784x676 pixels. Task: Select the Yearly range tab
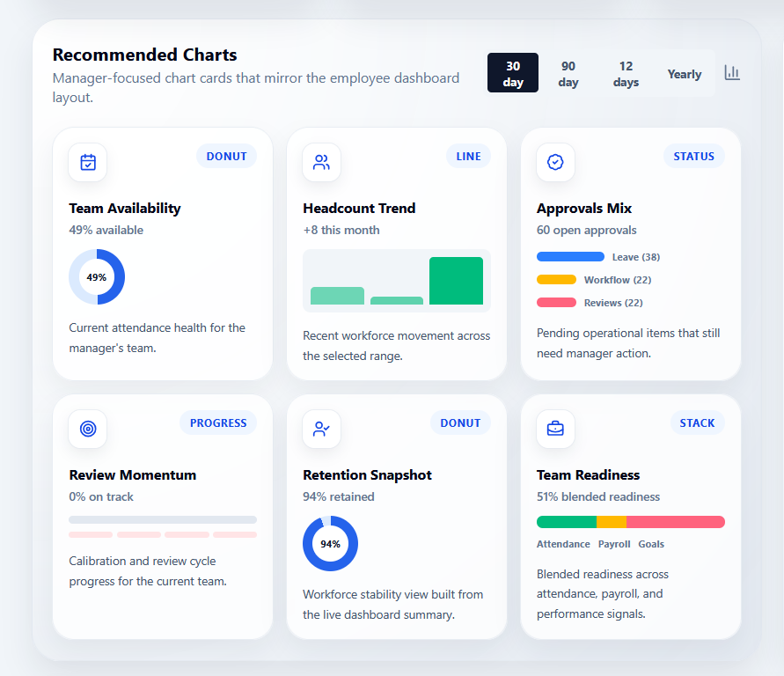[x=684, y=73]
